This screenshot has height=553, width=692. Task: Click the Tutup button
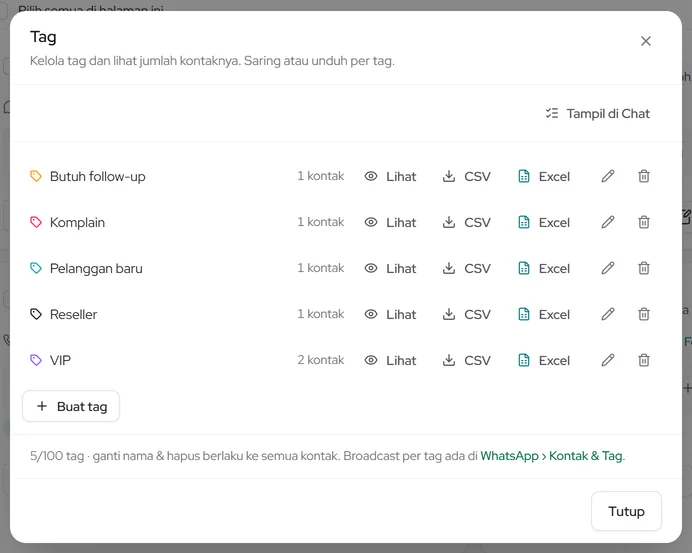626,511
